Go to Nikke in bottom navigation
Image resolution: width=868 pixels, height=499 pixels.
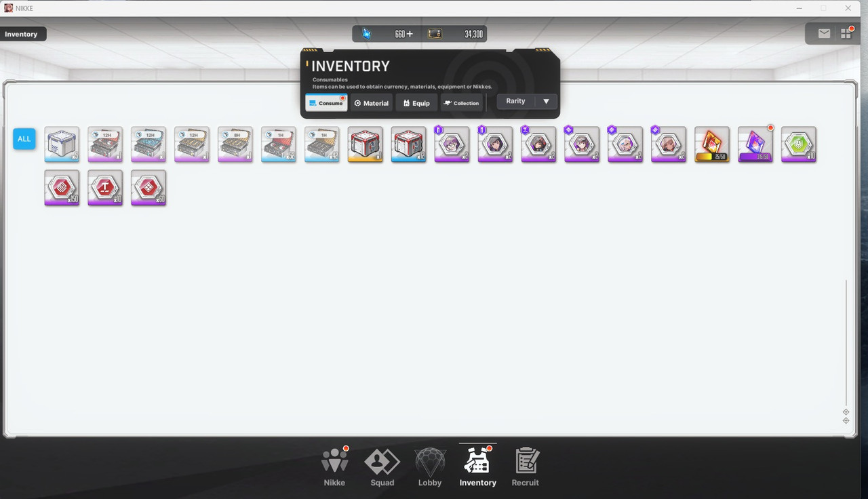tap(334, 467)
